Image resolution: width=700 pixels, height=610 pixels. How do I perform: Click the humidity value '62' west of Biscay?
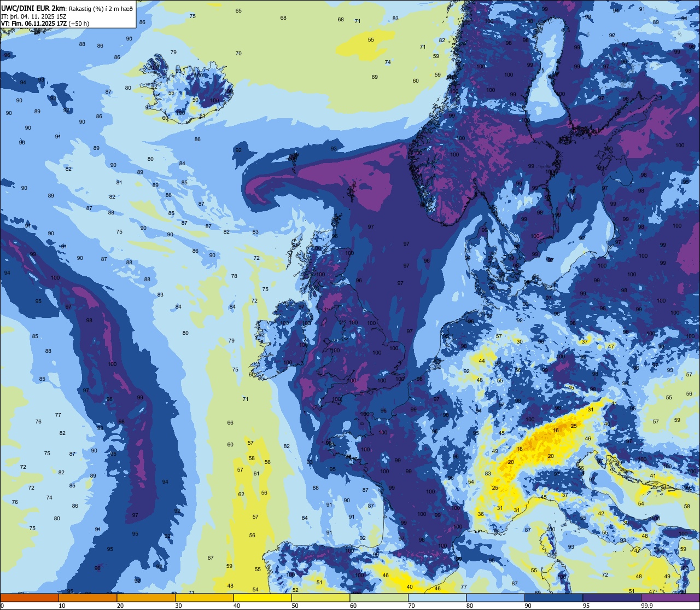coord(241,494)
